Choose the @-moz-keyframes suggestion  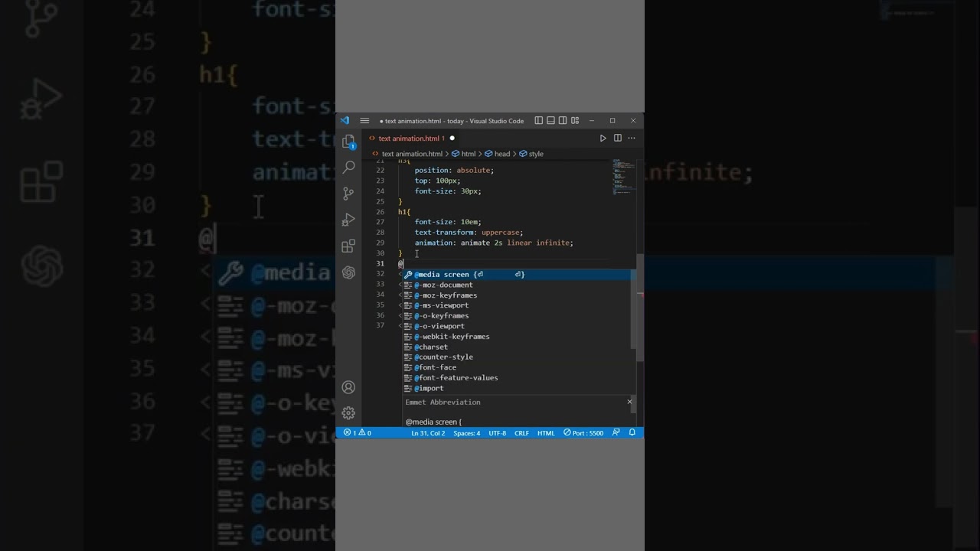coord(517,295)
